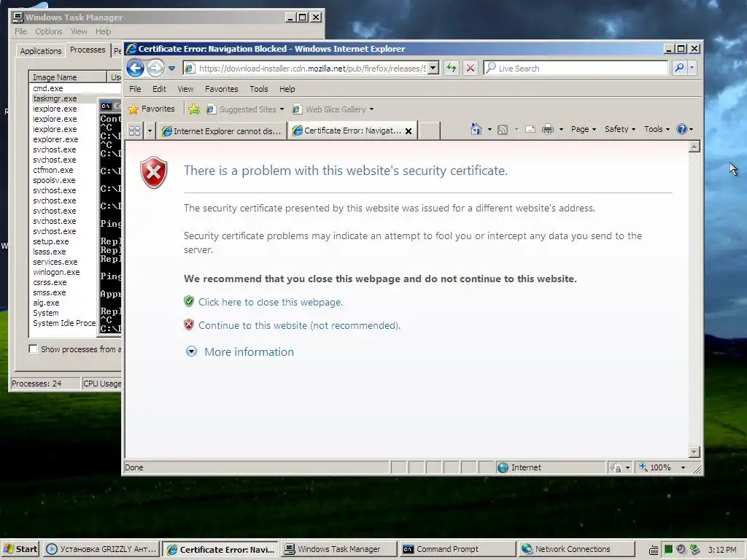Screen dimensions: 747x560
Task: Open the search provider dropdown arrow
Action: [x=692, y=68]
